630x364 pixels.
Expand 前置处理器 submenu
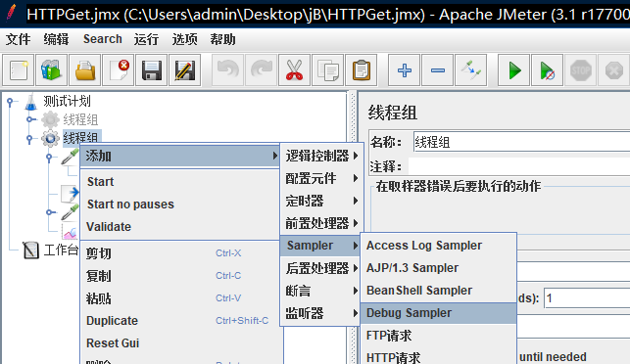pos(321,223)
